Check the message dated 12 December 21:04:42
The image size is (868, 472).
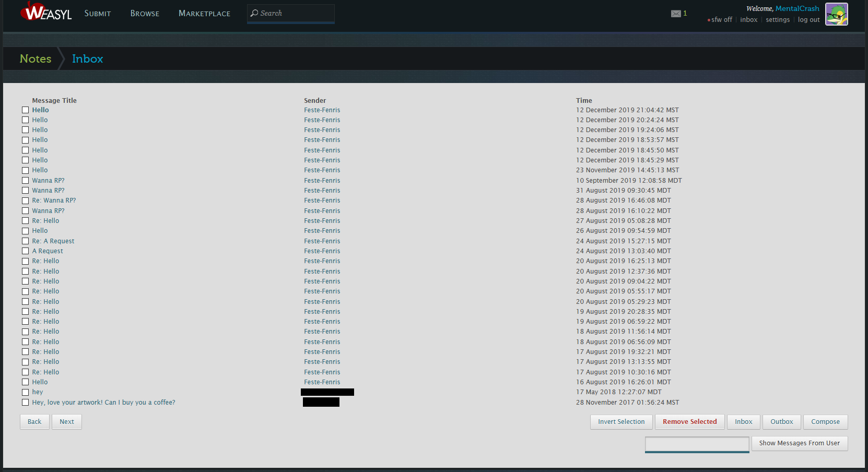click(x=25, y=110)
